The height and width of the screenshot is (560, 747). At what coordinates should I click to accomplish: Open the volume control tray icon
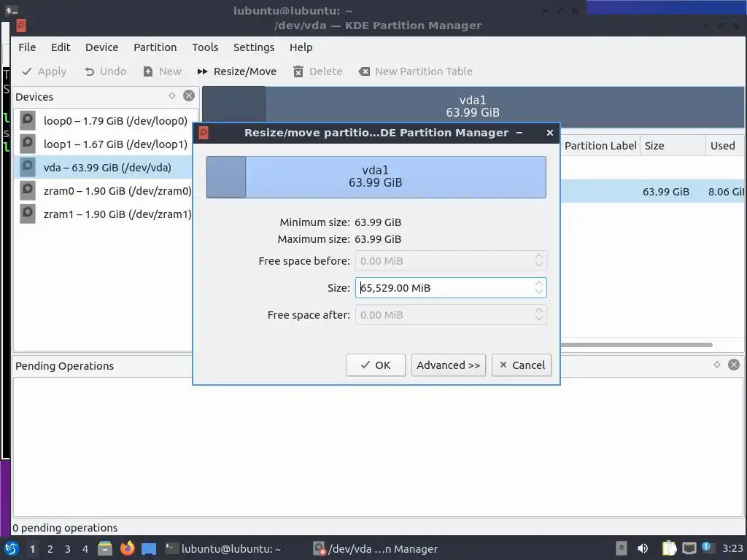(643, 548)
